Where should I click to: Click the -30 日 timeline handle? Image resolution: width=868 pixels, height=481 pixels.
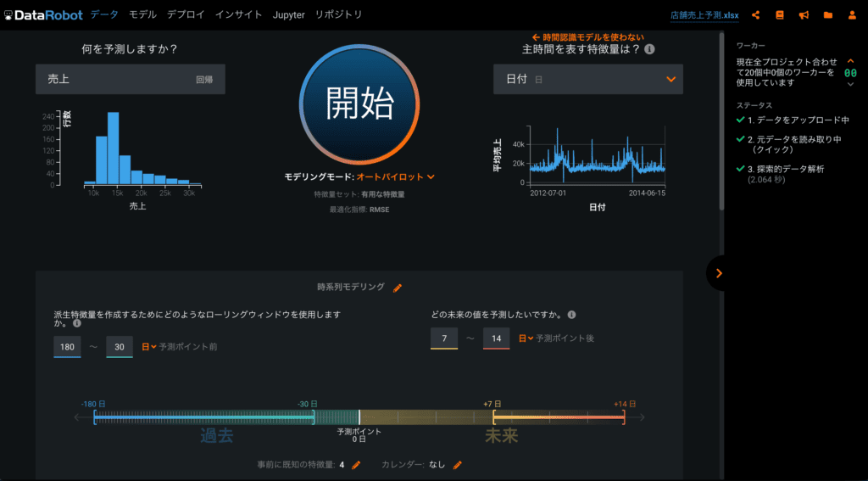click(314, 417)
